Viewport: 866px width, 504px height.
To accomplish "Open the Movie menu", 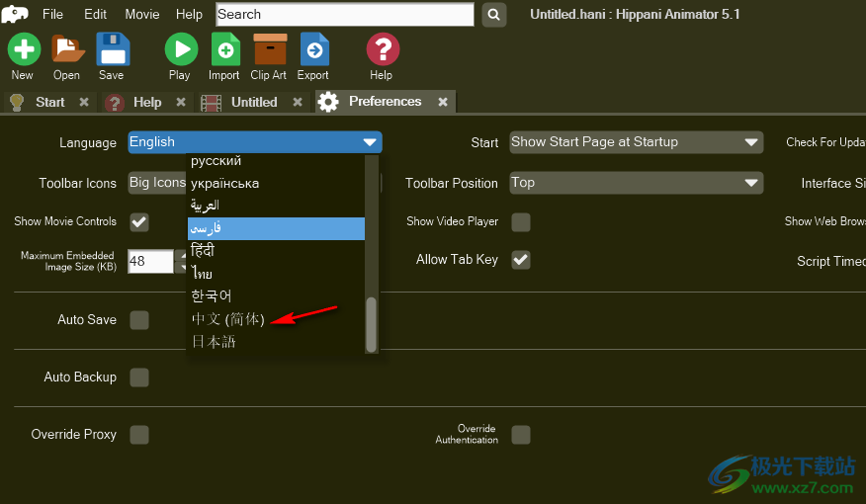I will [142, 15].
